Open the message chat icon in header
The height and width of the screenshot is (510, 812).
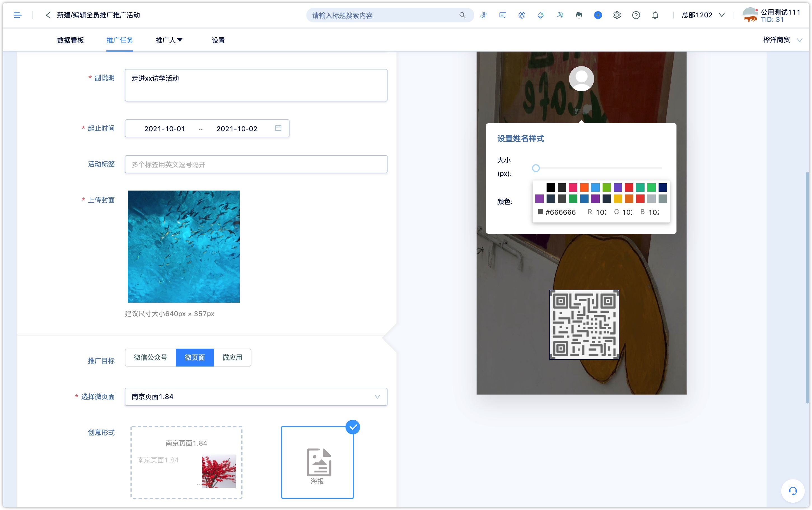(x=503, y=15)
